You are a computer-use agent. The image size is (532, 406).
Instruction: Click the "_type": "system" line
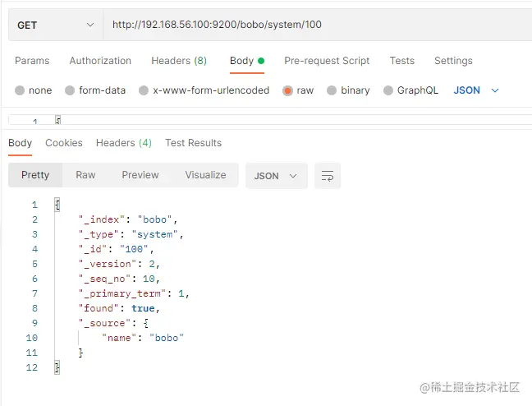[131, 234]
